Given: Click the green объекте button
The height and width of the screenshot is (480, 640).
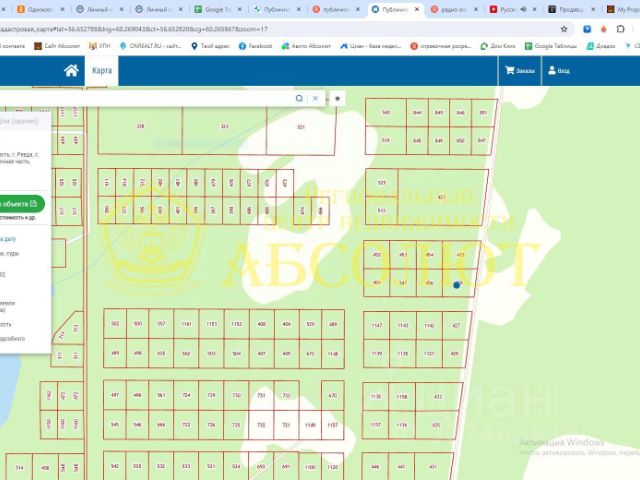Looking at the screenshot, I should pyautogui.click(x=20, y=204).
